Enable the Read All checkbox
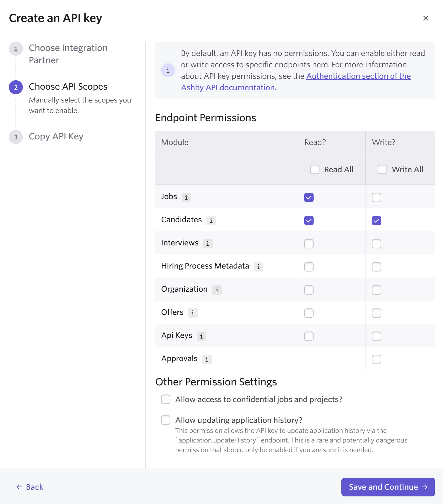This screenshot has width=443, height=504. tap(315, 169)
